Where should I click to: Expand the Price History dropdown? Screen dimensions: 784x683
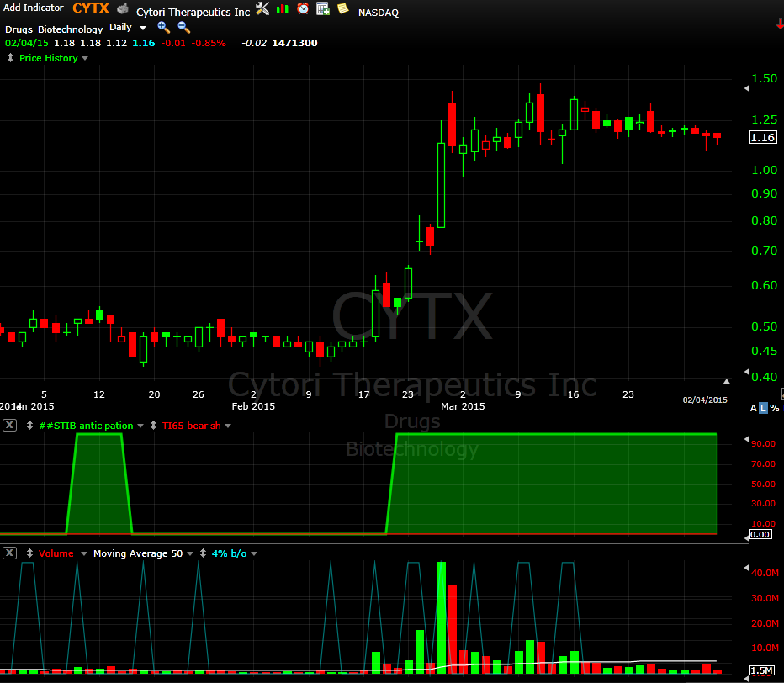pyautogui.click(x=85, y=59)
